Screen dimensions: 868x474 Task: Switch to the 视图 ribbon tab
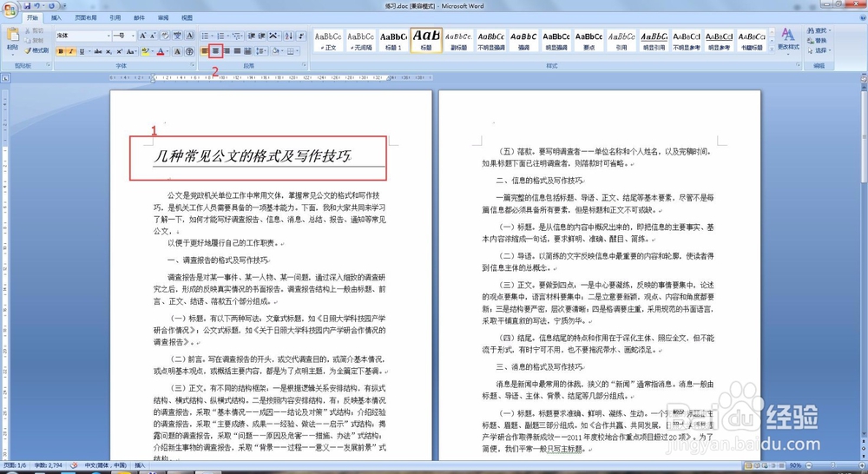[x=187, y=17]
